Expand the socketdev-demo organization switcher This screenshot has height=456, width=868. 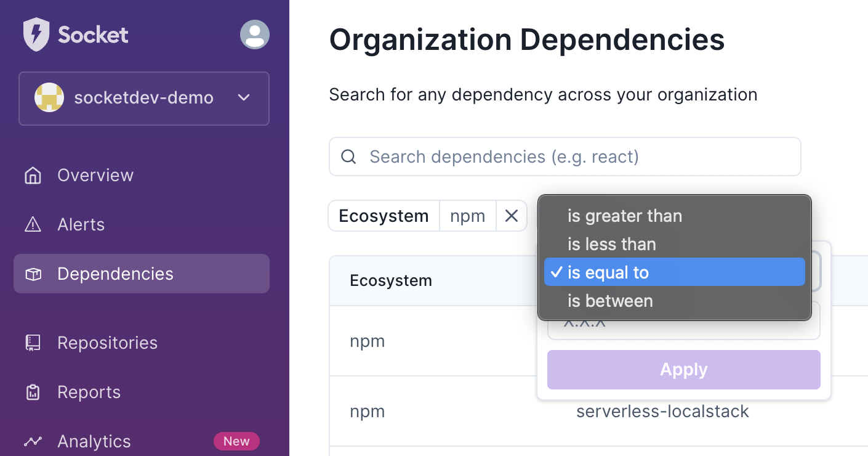[x=144, y=99]
